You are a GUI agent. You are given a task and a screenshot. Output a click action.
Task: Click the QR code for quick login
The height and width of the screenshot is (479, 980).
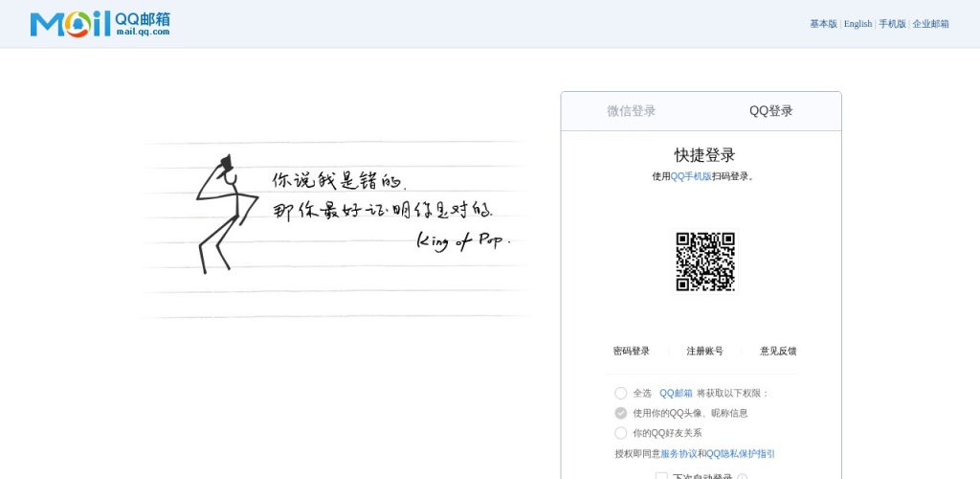[705, 262]
